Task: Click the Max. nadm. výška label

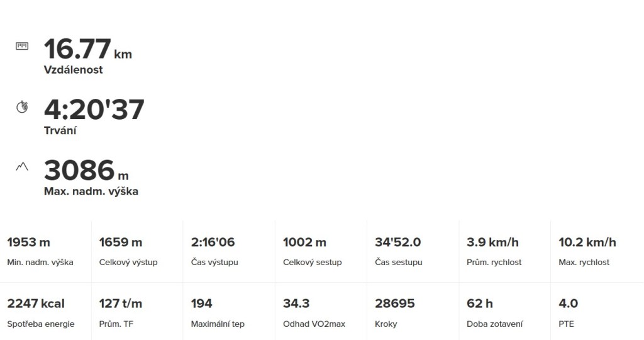Action: pyautogui.click(x=91, y=191)
